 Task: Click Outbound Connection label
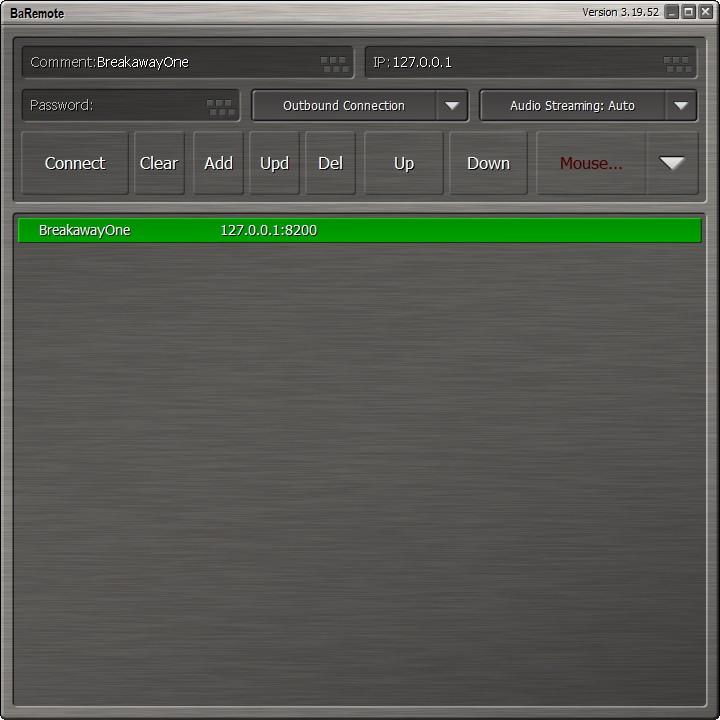344,106
